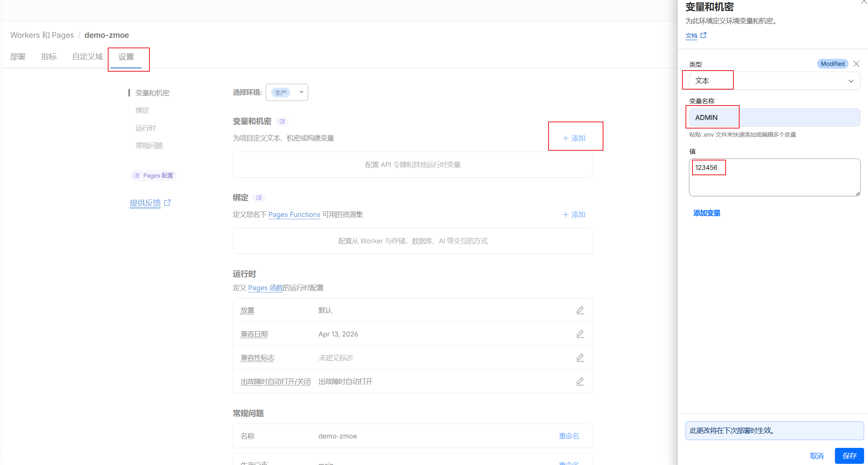
Task: Open the 选择环境 production dropdown
Action: tap(287, 92)
